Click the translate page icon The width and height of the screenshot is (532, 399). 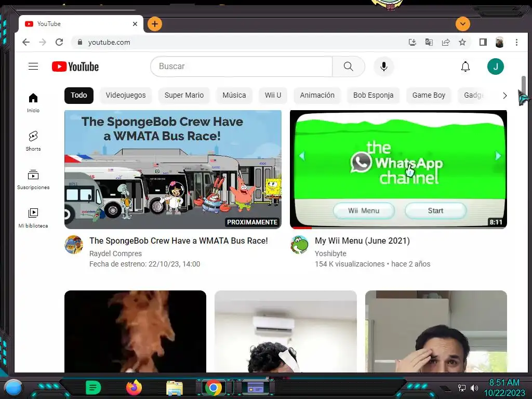(429, 42)
